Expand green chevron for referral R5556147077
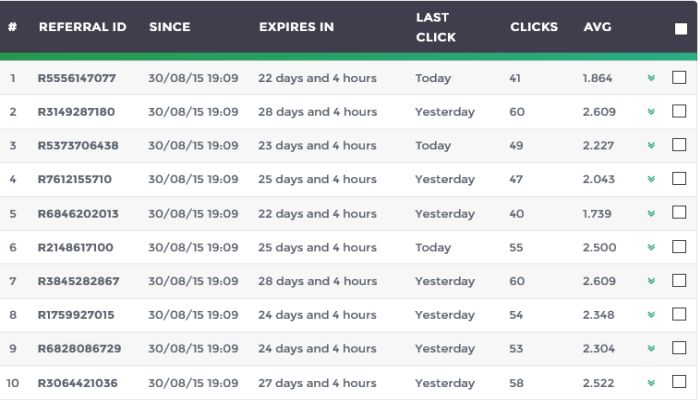This screenshot has height=400, width=700. [x=651, y=78]
